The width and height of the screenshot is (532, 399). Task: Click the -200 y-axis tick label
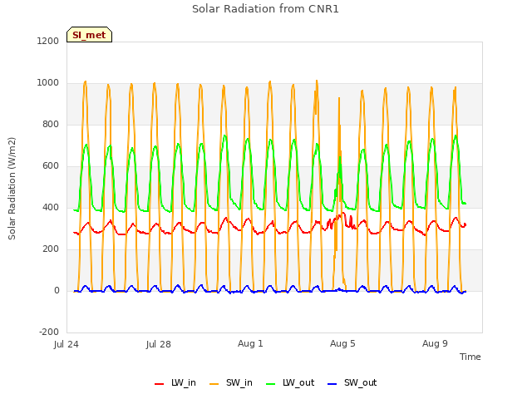49,332
